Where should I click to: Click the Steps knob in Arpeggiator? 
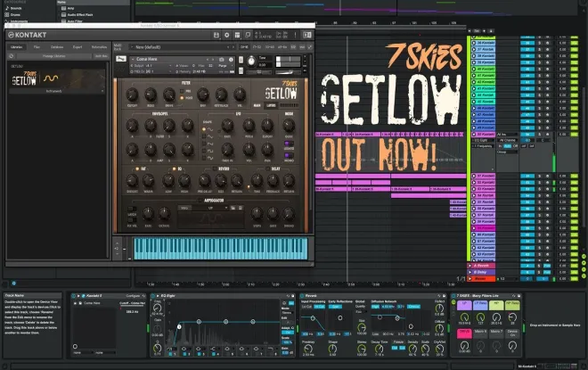coord(257,214)
